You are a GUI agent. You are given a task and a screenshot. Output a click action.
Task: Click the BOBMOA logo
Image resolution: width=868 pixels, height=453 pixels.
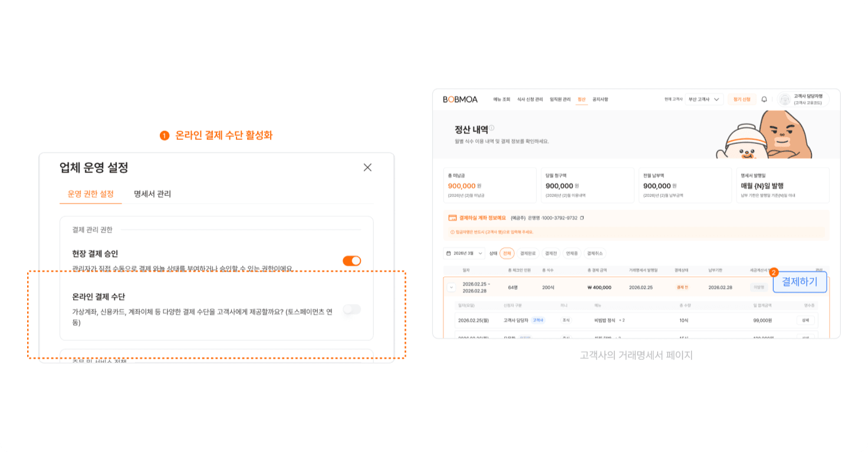point(460,99)
